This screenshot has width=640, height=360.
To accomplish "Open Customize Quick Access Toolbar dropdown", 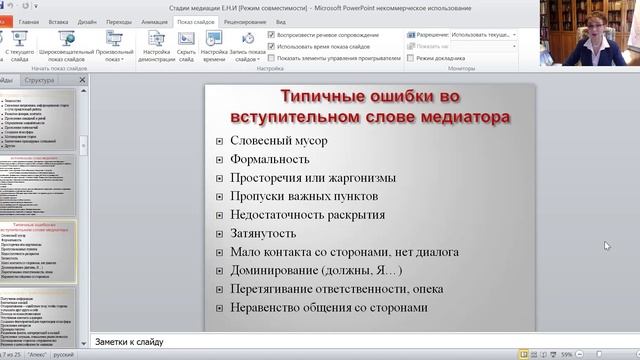I will [x=36, y=6].
